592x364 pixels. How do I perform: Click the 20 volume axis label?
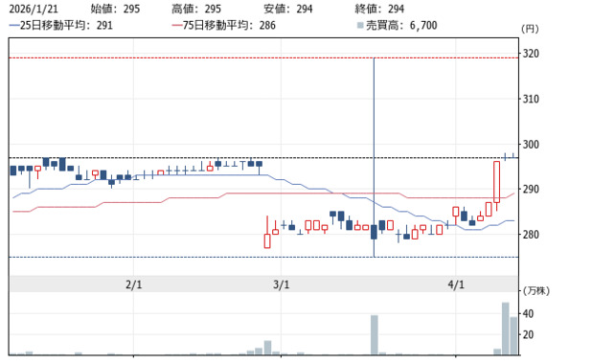(x=528, y=334)
